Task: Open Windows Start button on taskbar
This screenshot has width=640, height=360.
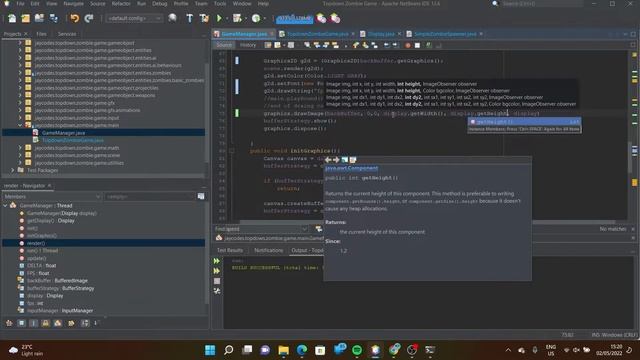Action: tap(210, 350)
